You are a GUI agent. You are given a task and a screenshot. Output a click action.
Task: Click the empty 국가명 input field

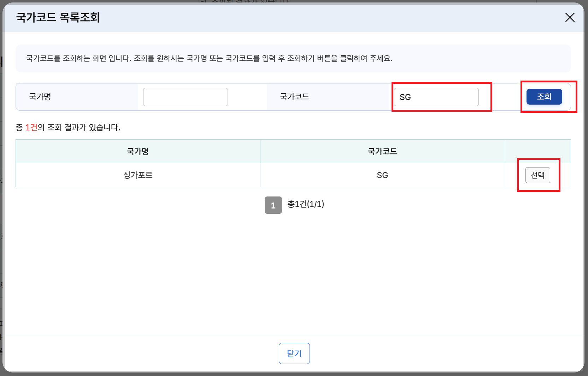tap(185, 96)
